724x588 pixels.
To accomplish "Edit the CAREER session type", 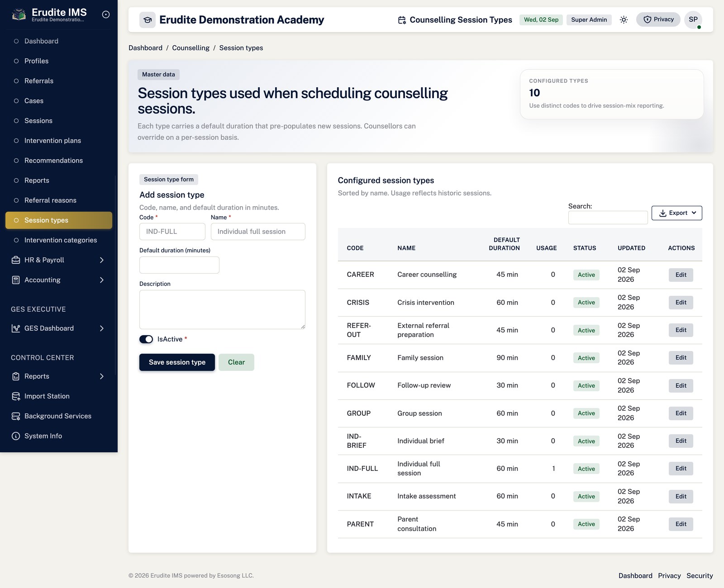I will (x=681, y=275).
